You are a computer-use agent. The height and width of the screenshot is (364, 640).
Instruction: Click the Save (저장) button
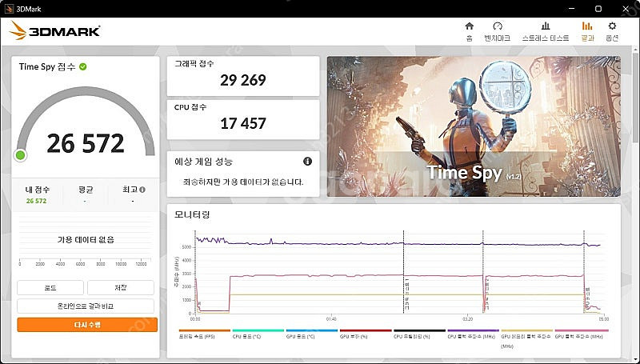121,288
